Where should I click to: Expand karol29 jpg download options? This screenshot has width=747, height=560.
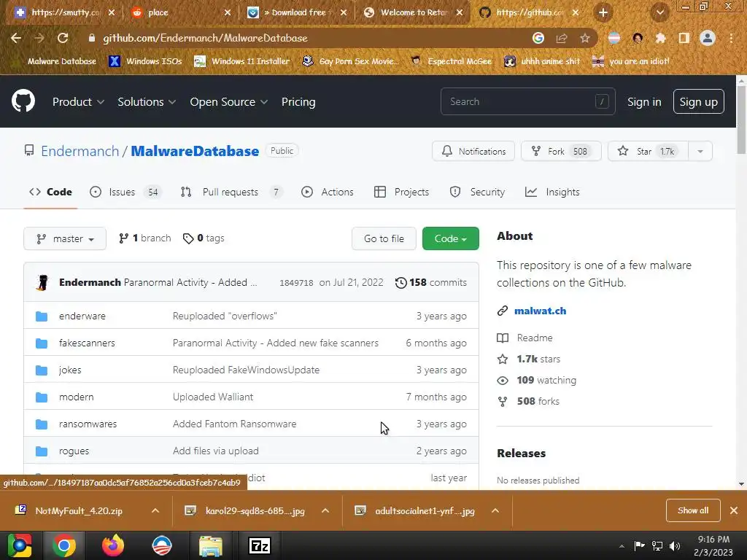point(325,510)
